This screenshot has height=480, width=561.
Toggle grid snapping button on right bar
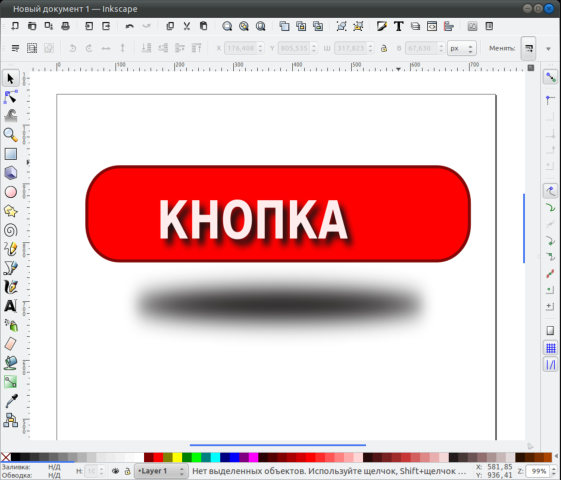(551, 348)
